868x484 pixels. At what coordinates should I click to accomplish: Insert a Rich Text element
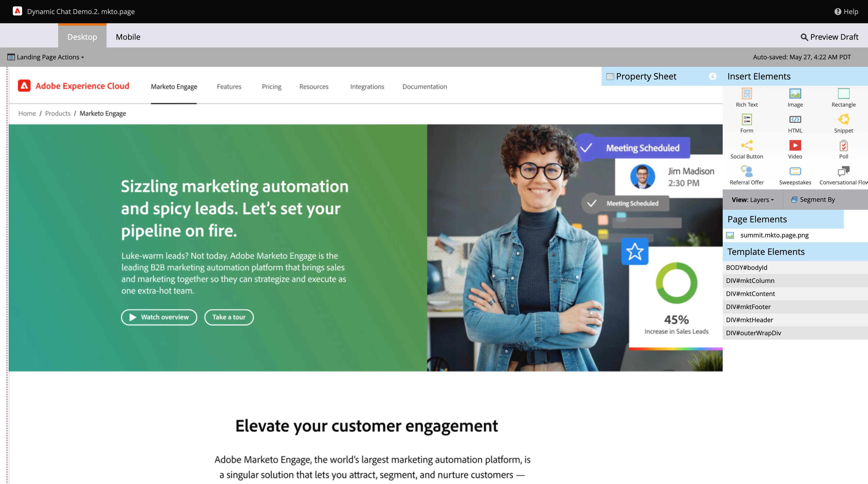tap(746, 97)
